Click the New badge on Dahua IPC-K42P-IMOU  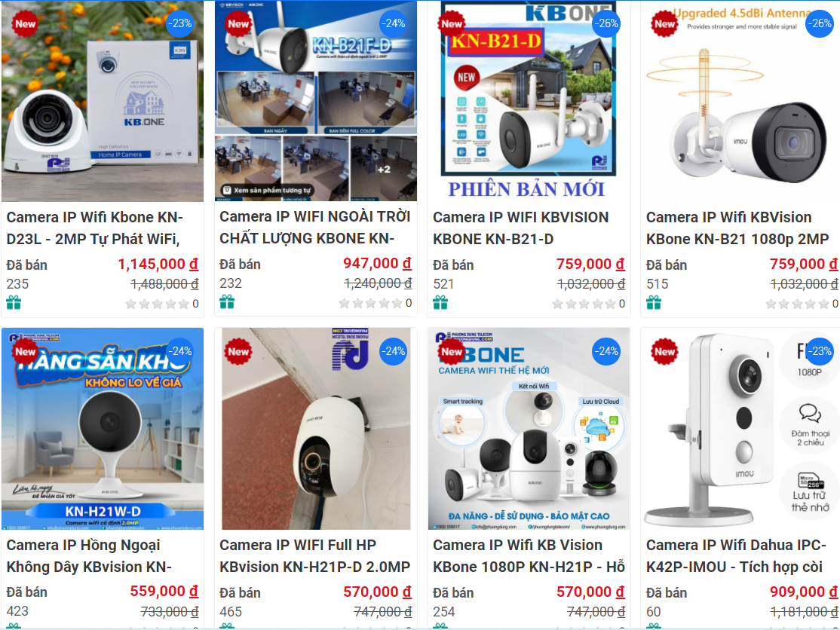click(665, 352)
